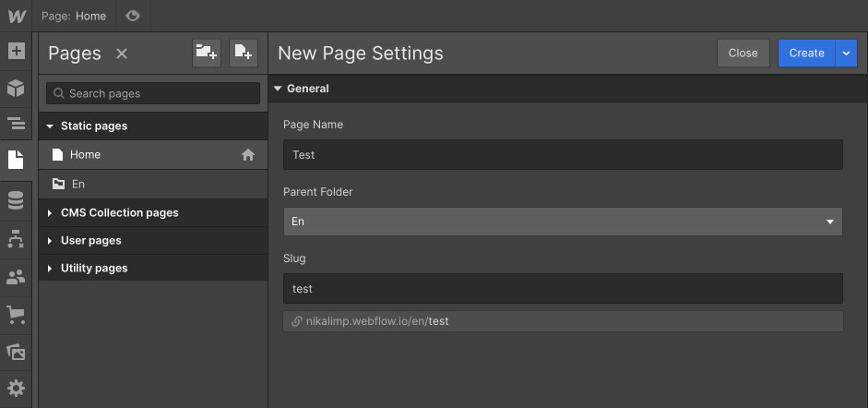Open the Create button dropdown arrow

coord(847,54)
